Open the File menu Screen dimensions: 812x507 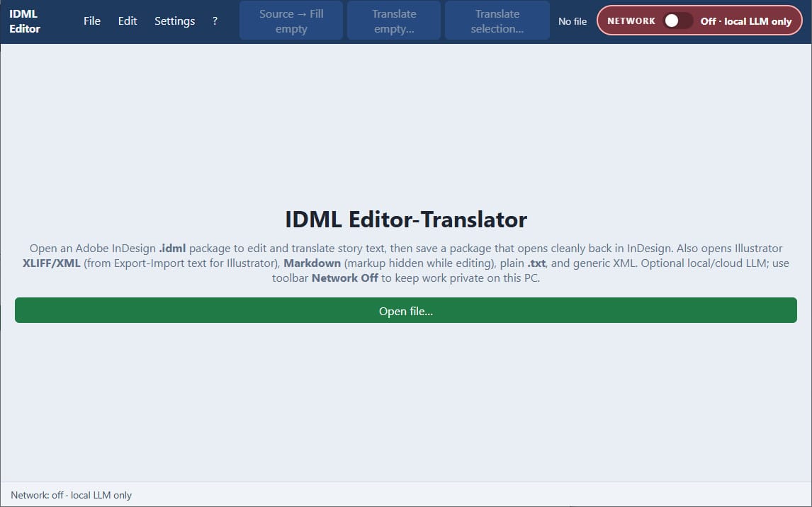click(91, 21)
